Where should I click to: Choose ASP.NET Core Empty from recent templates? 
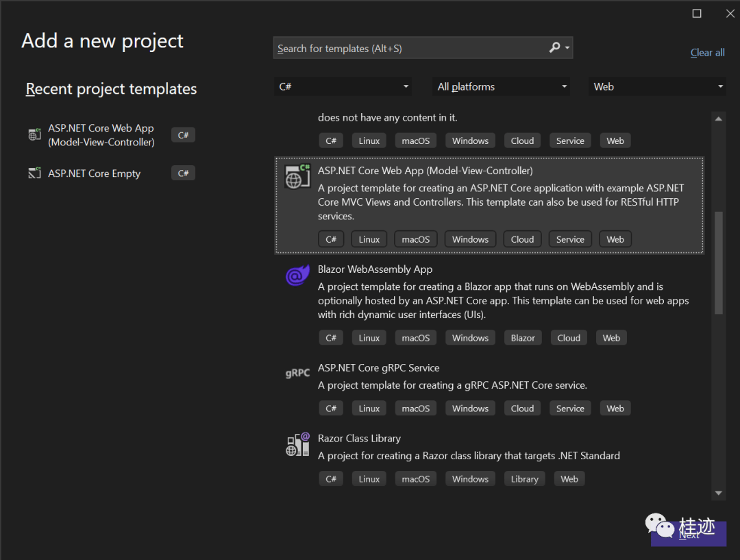(x=94, y=173)
